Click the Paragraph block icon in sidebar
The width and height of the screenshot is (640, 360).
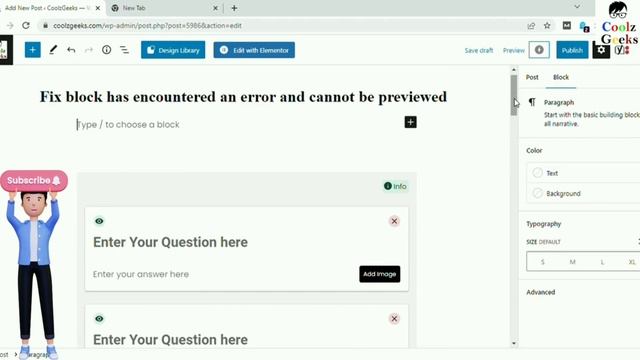pyautogui.click(x=532, y=102)
